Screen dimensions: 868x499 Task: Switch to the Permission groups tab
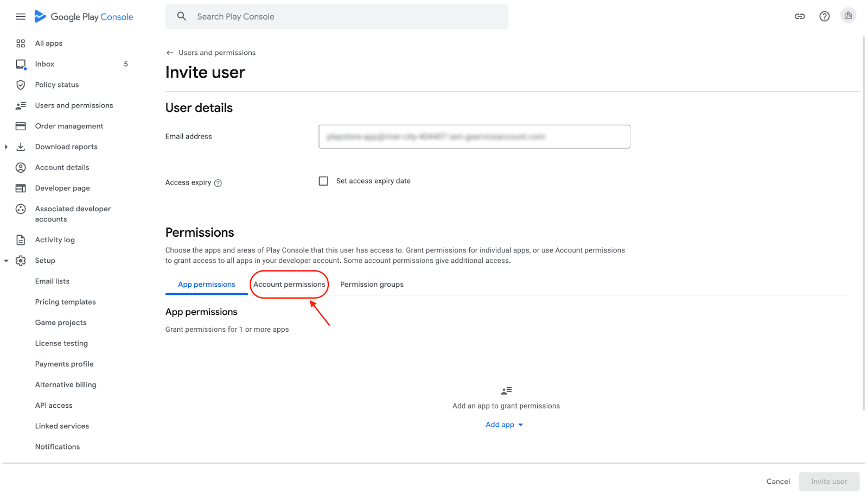(372, 285)
